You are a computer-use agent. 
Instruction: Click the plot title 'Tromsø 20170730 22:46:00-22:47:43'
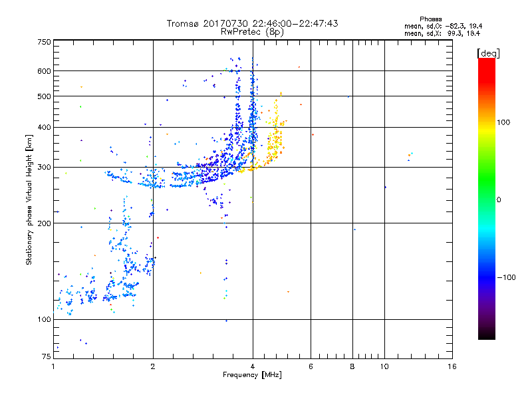coord(252,23)
